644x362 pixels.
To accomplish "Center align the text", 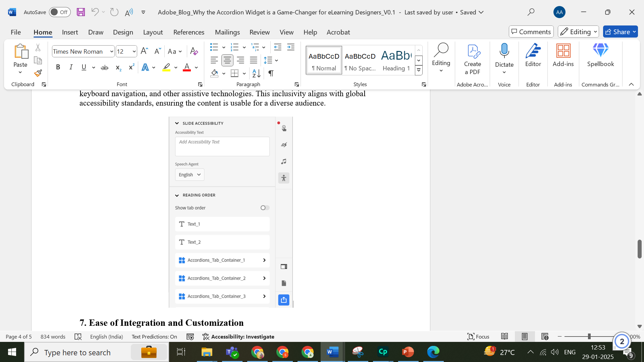I will [227, 60].
